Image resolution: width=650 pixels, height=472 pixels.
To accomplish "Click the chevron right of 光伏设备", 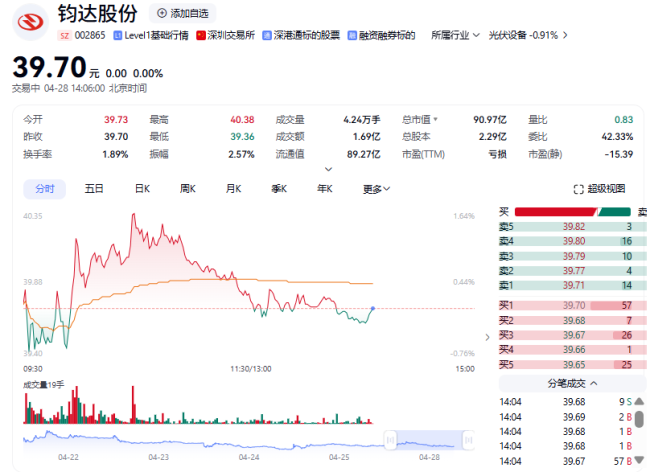I will [565, 35].
